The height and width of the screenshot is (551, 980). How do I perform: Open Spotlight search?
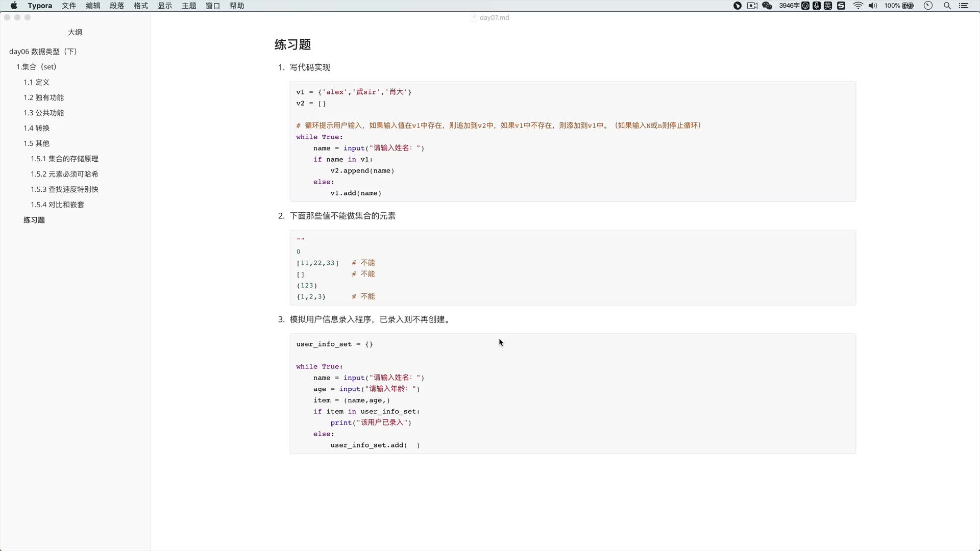tap(947, 6)
